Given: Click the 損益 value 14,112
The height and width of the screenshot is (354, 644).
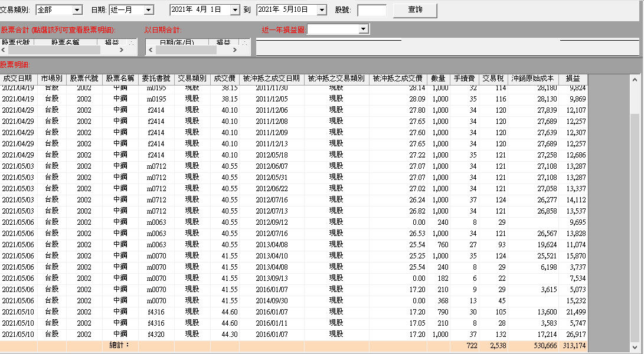Looking at the screenshot, I should tap(576, 200).
